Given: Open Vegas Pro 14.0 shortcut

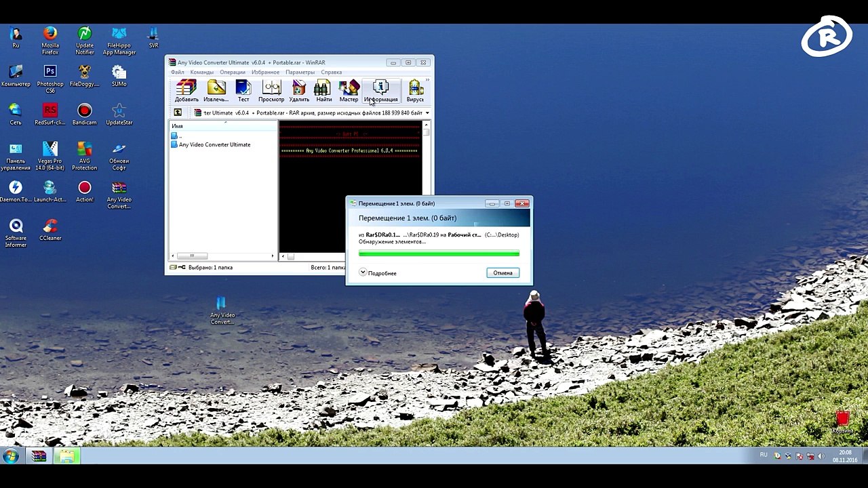Looking at the screenshot, I should coord(50,157).
